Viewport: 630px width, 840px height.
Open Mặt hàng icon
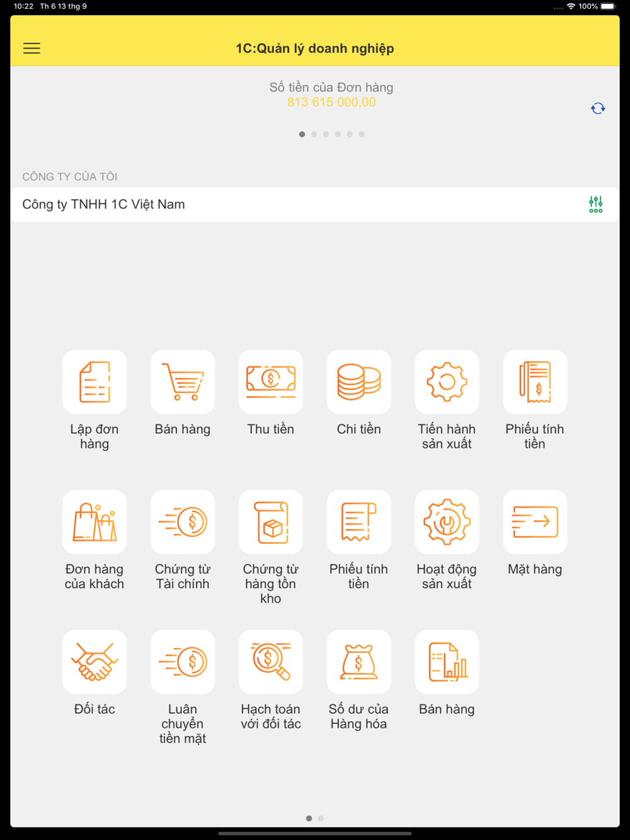click(x=535, y=522)
